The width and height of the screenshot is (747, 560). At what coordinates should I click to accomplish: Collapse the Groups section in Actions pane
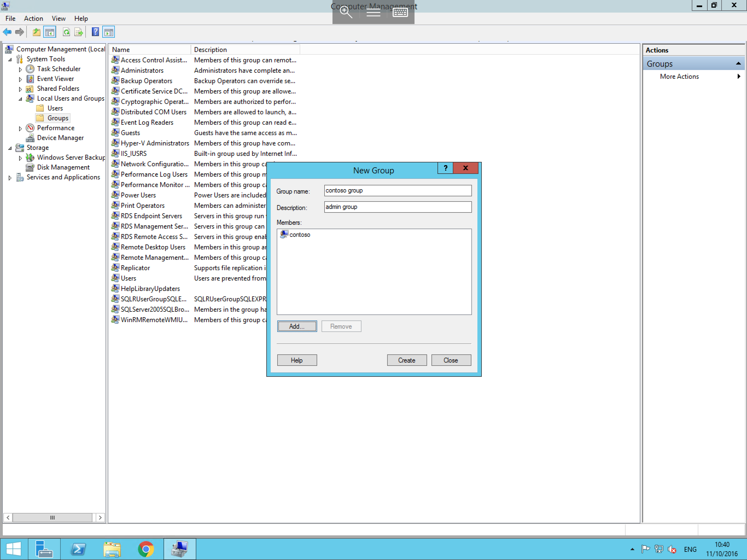point(738,63)
